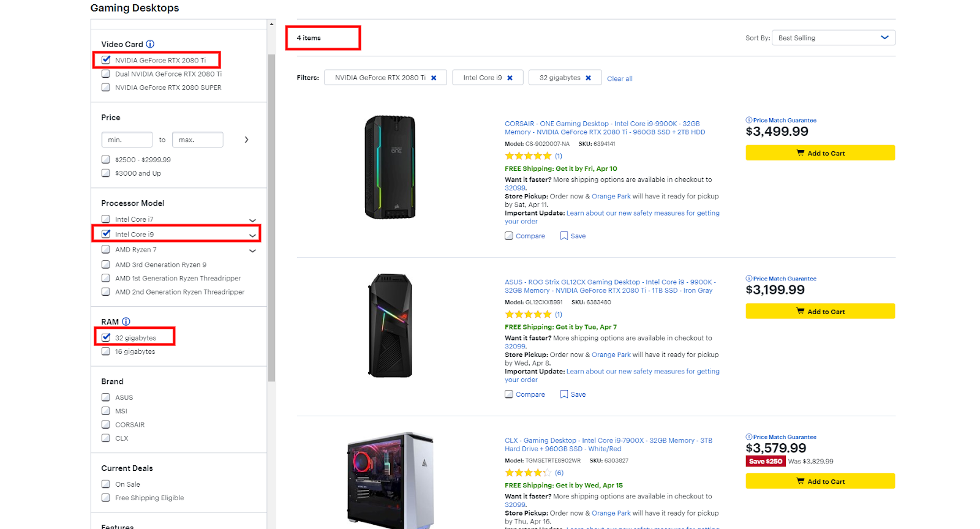Check AMD 3rd Generation Ryzen 9 filter
Screen dimensions: 980x529
[106, 264]
